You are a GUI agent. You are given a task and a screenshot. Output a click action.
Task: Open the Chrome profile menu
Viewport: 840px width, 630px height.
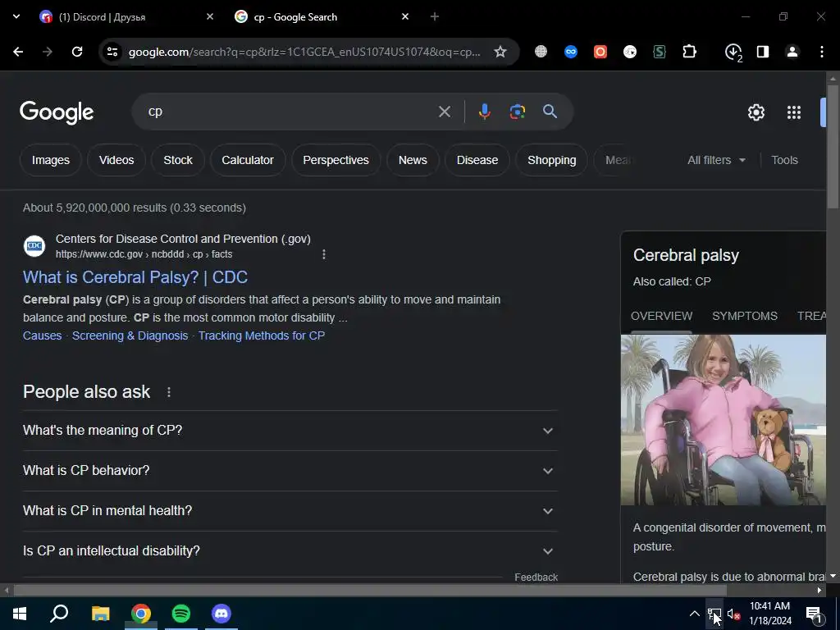(792, 52)
